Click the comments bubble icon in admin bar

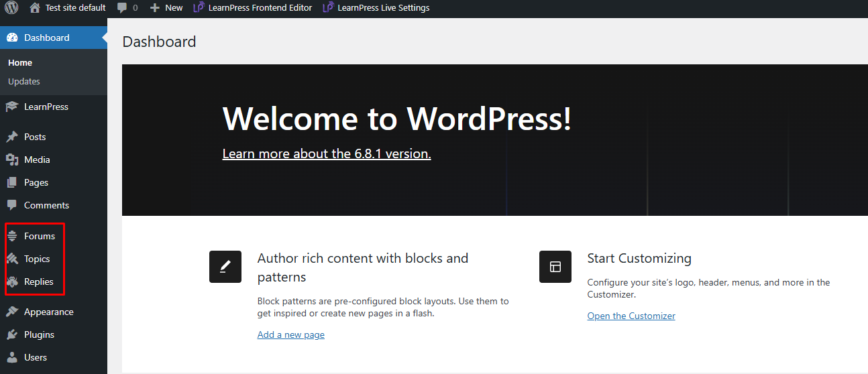[121, 8]
